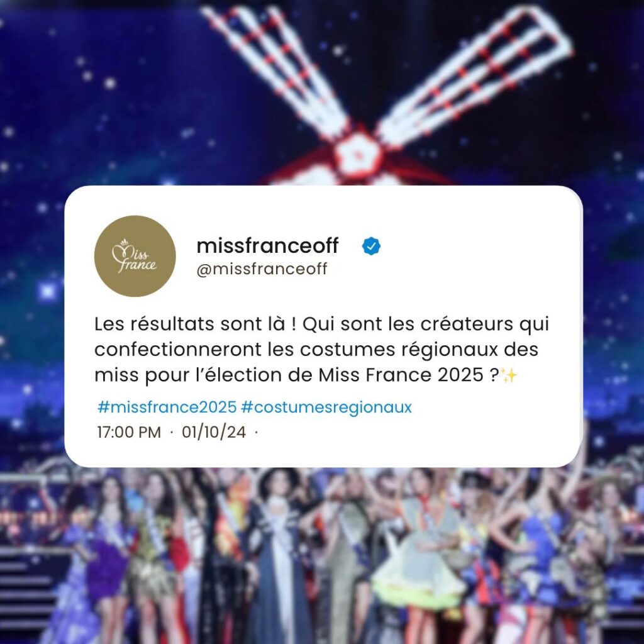This screenshot has width=644, height=644.
Task: Follow the #missfrance2025 hashtag
Action: (167, 407)
